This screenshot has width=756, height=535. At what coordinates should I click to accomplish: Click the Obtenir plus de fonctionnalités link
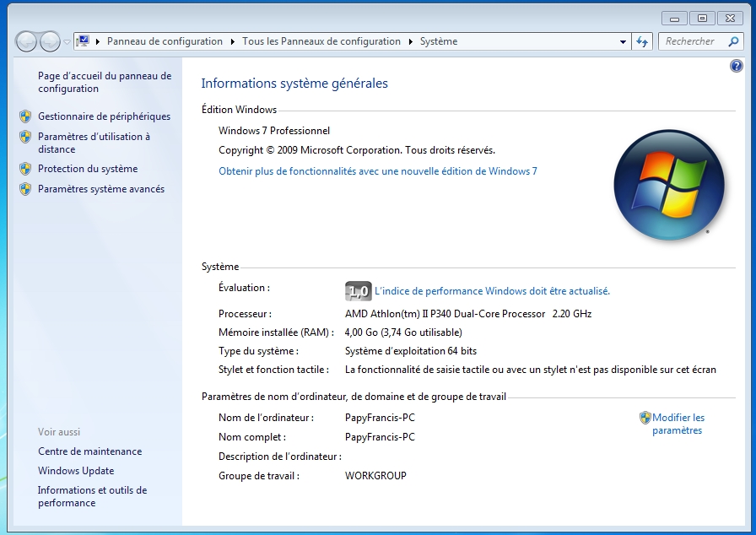tap(378, 171)
